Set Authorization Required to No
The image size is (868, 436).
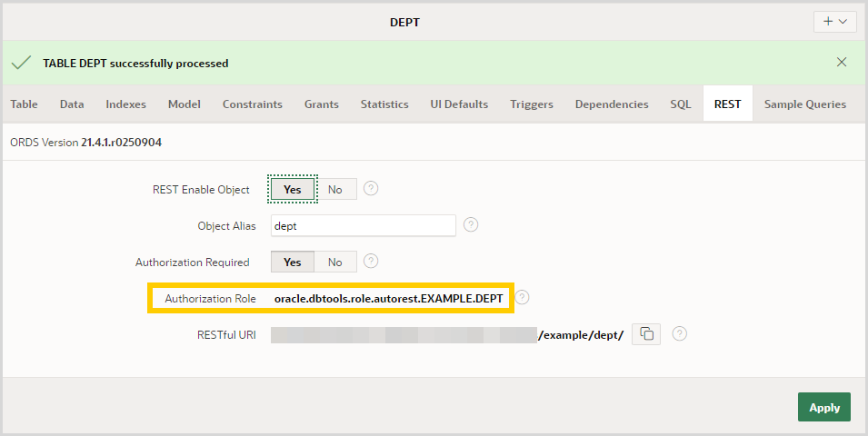pos(334,263)
